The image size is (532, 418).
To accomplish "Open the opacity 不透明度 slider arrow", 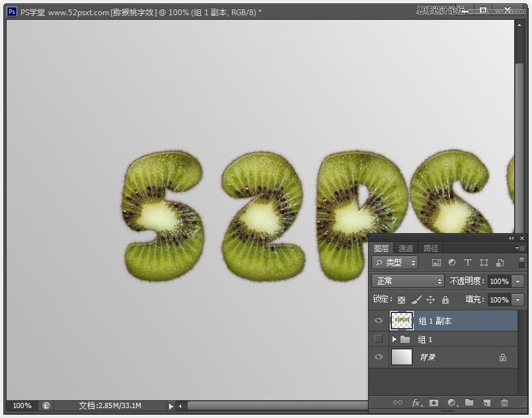I will click(517, 281).
